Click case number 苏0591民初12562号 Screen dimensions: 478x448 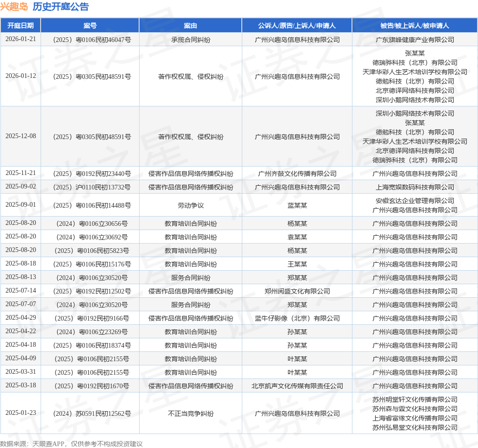[x=92, y=413]
